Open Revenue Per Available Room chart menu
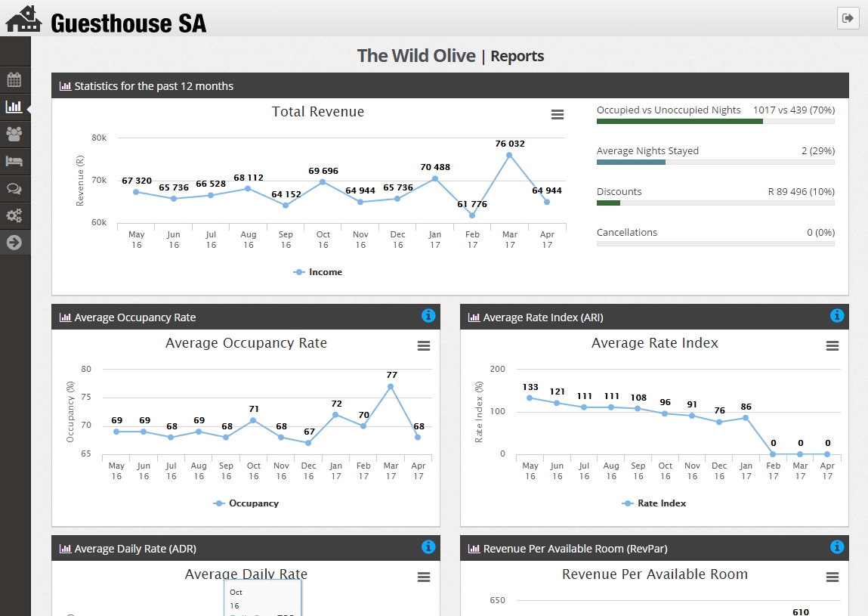This screenshot has height=616, width=868. tap(832, 577)
